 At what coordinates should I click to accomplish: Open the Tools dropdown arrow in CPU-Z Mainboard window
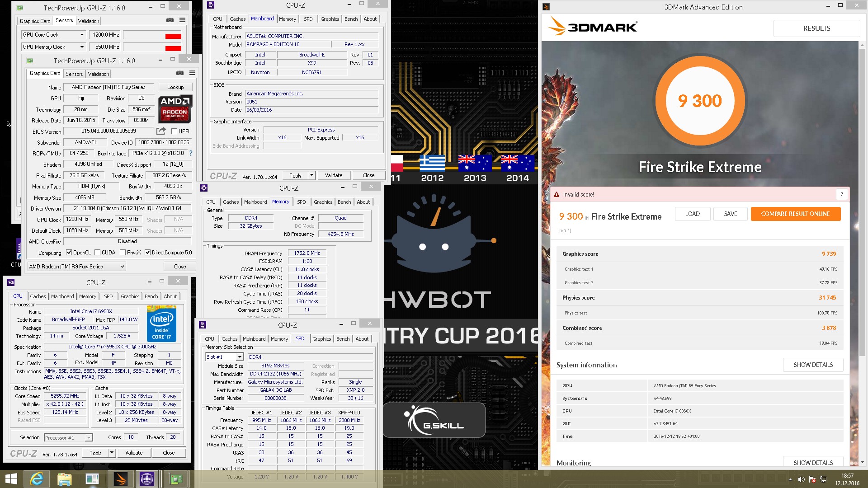pyautogui.click(x=311, y=175)
